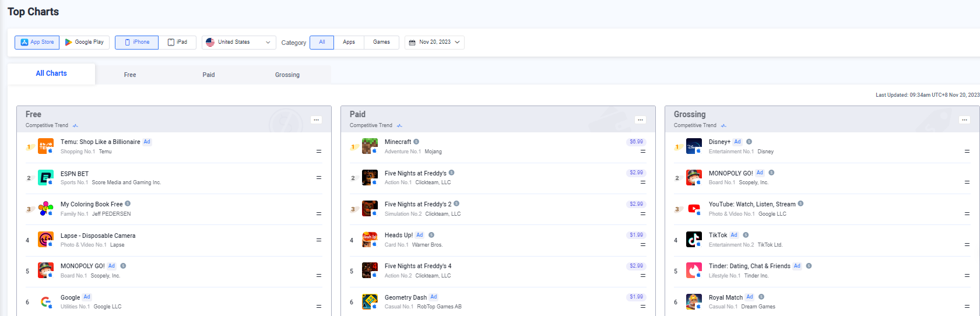Open Five Nights at Freddy's icon

click(370, 177)
